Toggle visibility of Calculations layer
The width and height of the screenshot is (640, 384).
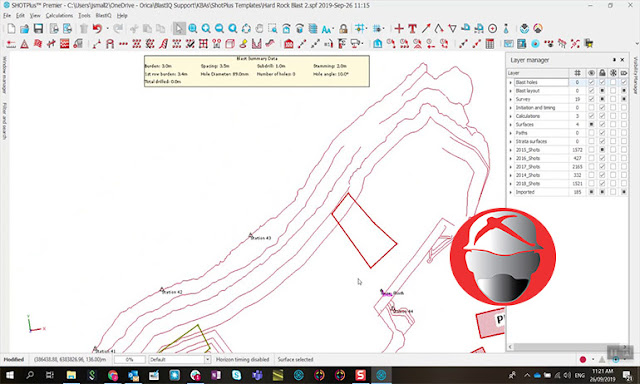point(591,116)
